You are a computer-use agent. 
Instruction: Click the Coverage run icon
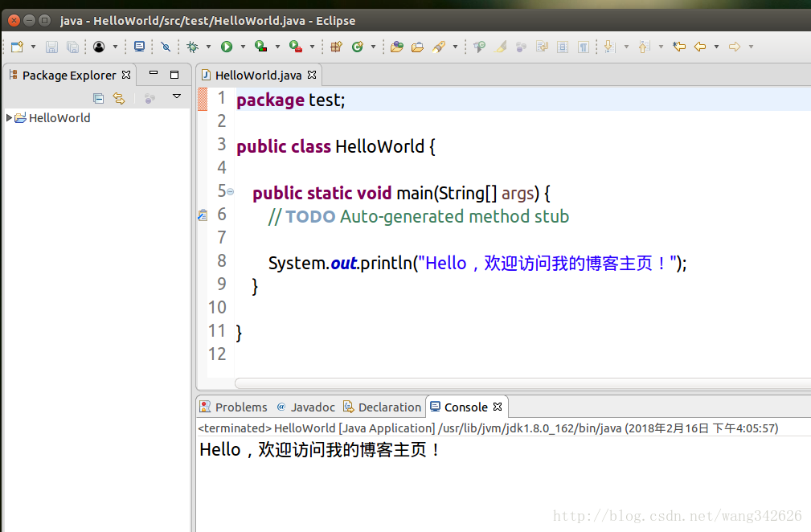pos(261,47)
